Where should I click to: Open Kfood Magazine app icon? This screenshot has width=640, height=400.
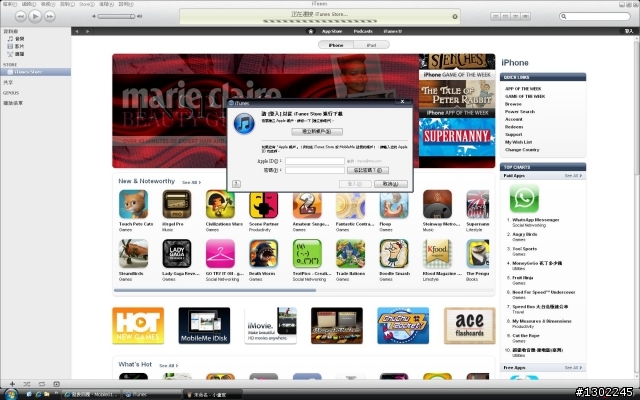437,253
